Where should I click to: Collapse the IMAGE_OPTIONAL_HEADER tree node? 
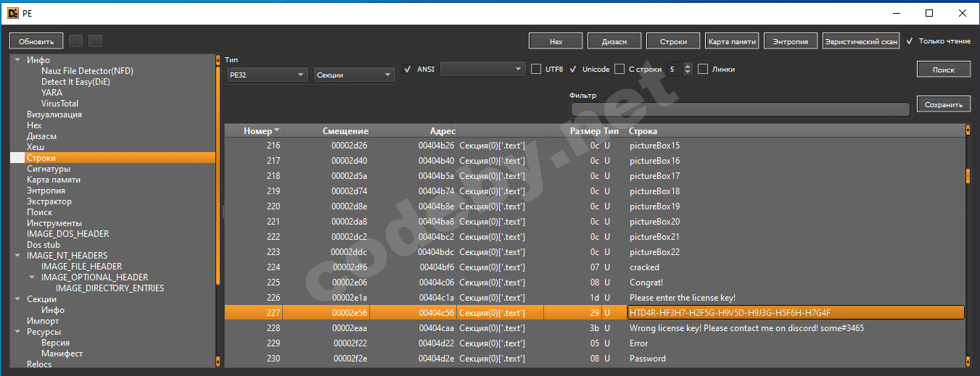coord(32,277)
